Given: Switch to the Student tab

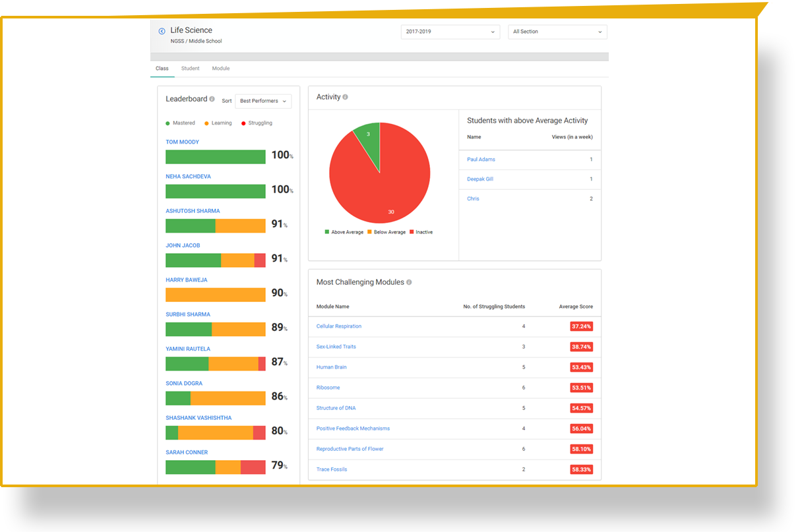Looking at the screenshot, I should tap(190, 69).
